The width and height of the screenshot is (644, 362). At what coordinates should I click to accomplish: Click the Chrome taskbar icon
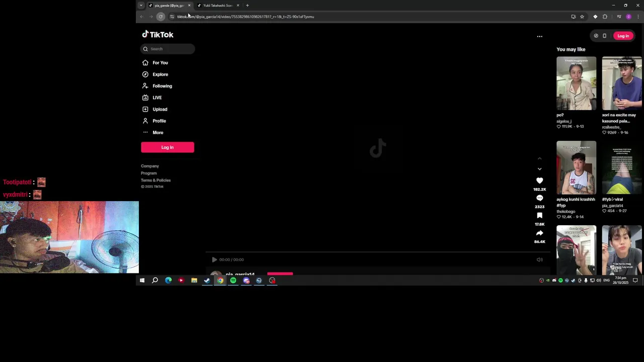(220, 281)
